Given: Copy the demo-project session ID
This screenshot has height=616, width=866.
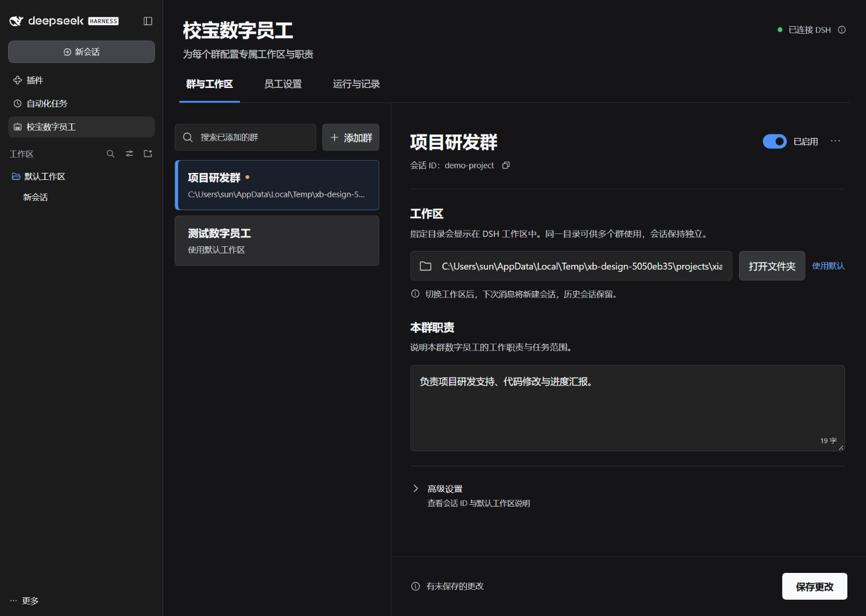Looking at the screenshot, I should (x=506, y=165).
